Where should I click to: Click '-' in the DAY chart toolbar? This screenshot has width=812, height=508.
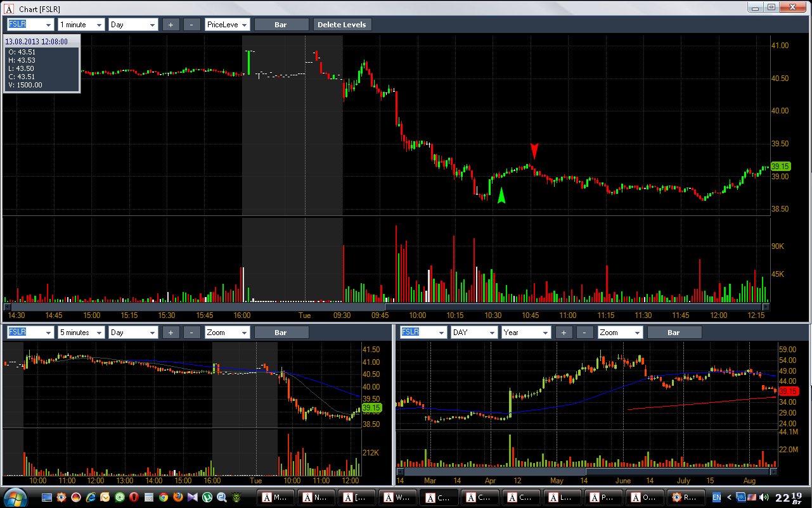coord(584,332)
